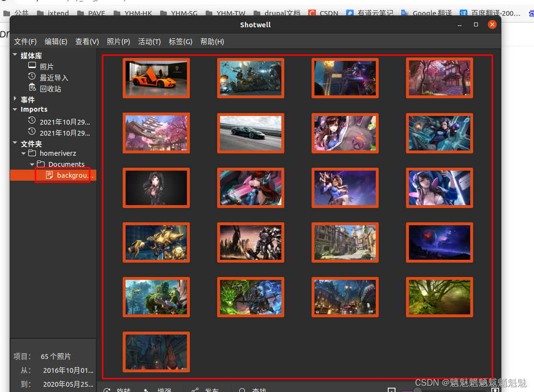This screenshot has width=534, height=392.
Task: Click the Documents folder icon
Action: tap(41, 164)
